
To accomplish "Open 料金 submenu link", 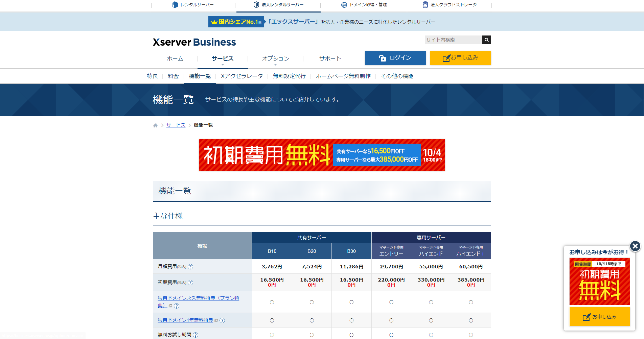I will pos(173,76).
